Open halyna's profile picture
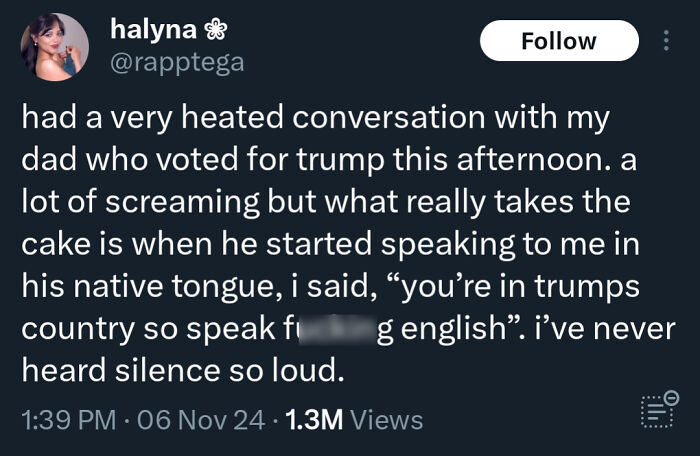The width and height of the screenshot is (700, 456). pos(54,46)
